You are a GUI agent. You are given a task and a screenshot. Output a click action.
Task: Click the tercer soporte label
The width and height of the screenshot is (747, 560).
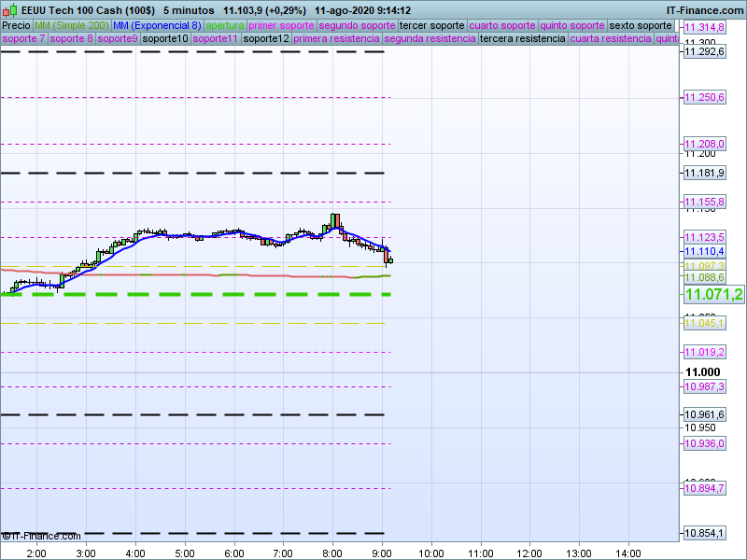(x=430, y=25)
